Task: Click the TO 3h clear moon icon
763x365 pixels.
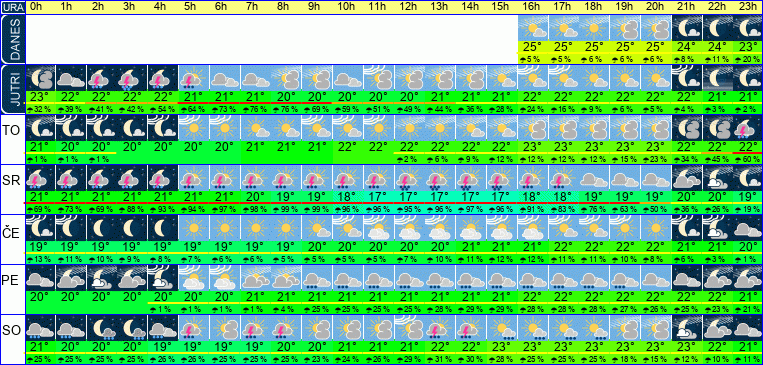Action: [x=132, y=128]
